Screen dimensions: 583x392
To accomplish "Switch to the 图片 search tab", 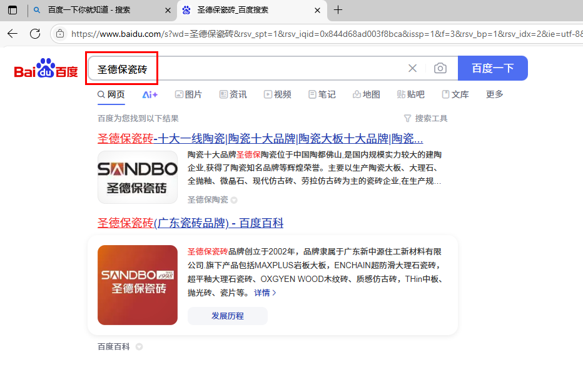I will coord(188,94).
